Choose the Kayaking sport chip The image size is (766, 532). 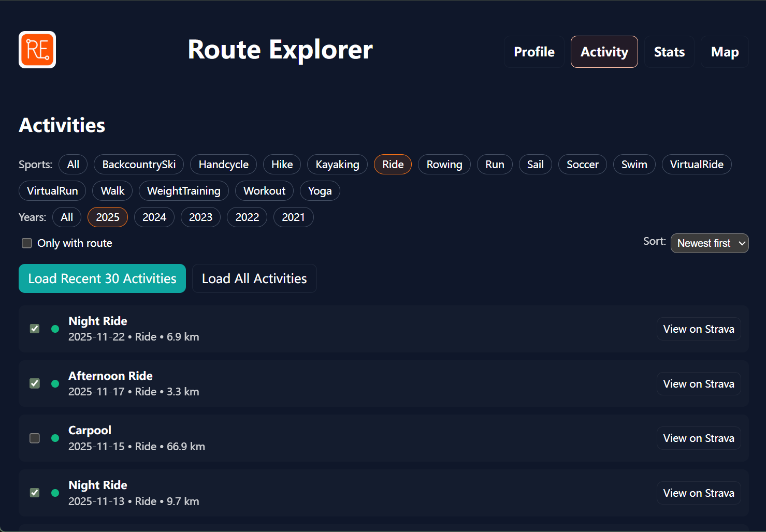pos(337,165)
